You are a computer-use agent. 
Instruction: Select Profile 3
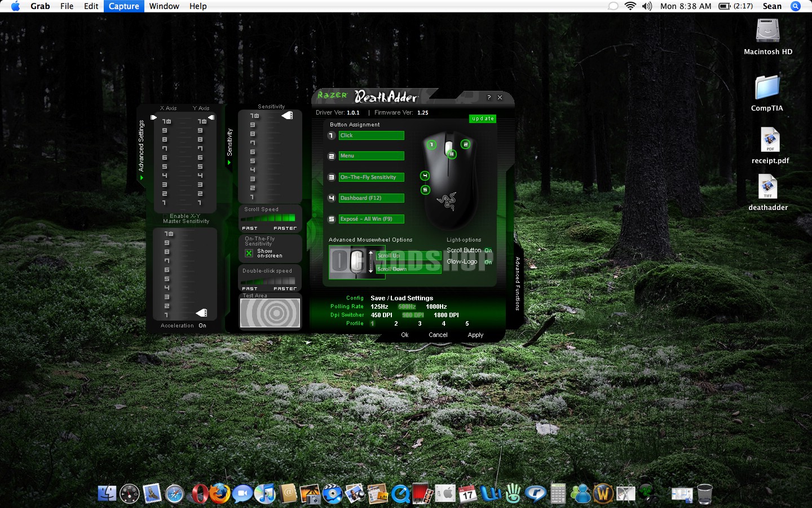[420, 324]
